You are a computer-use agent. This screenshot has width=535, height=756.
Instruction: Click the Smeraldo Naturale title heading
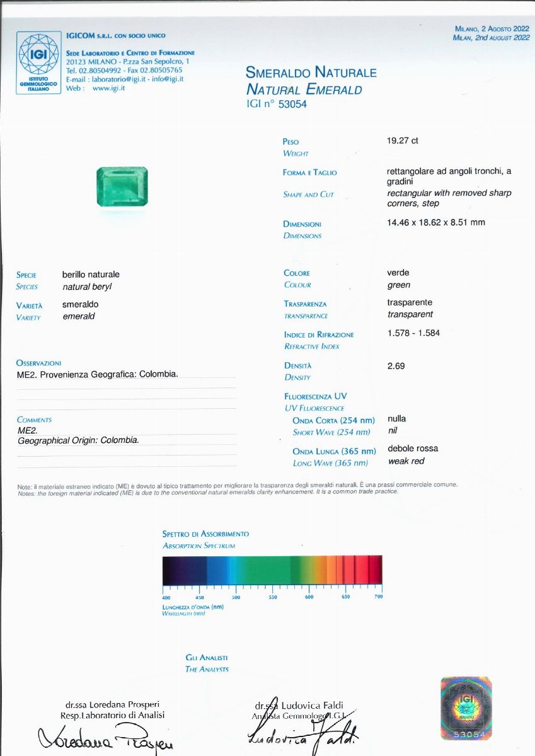[x=311, y=72]
